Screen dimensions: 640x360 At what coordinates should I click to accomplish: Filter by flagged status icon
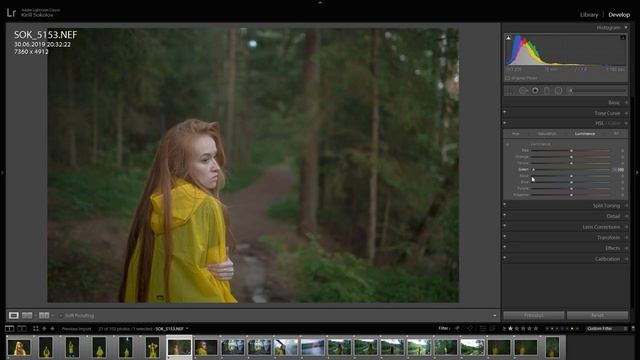[x=457, y=329]
